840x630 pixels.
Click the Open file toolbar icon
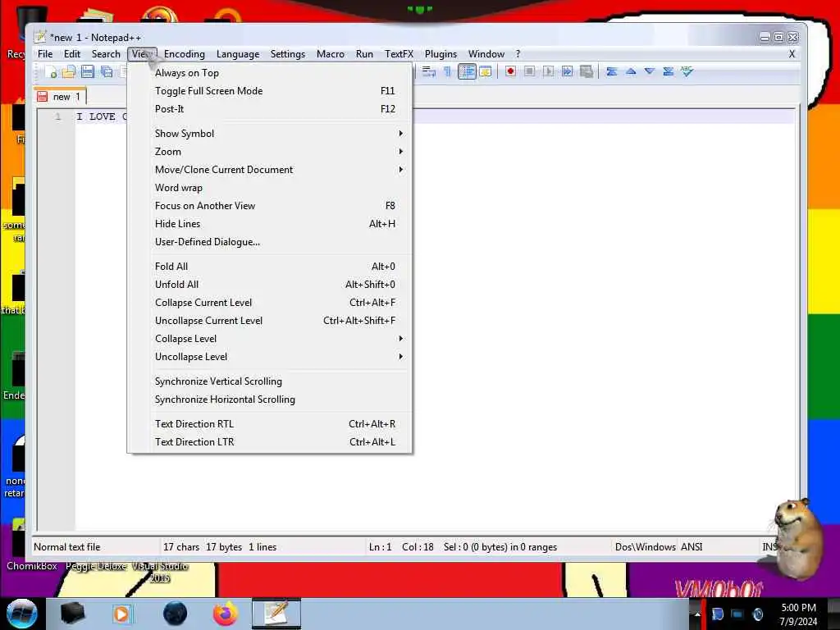(69, 72)
